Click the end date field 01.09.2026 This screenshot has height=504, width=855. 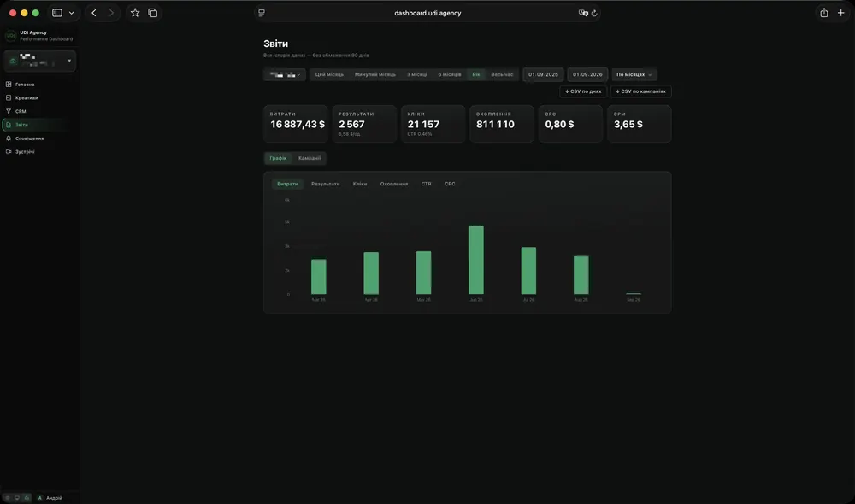coord(587,74)
